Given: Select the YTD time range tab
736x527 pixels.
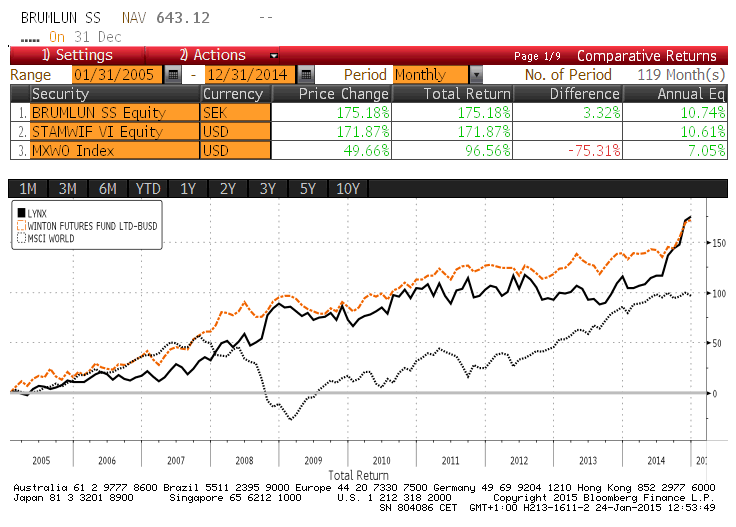Looking at the screenshot, I should click(x=148, y=189).
